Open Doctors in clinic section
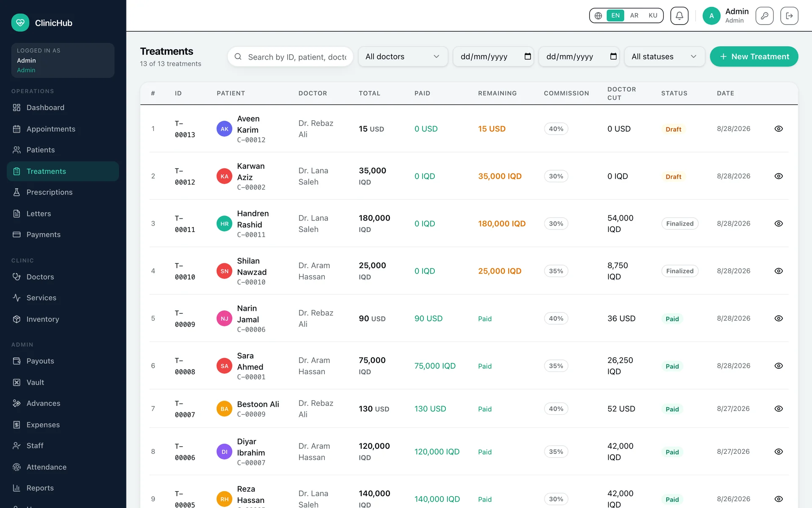 (63, 277)
